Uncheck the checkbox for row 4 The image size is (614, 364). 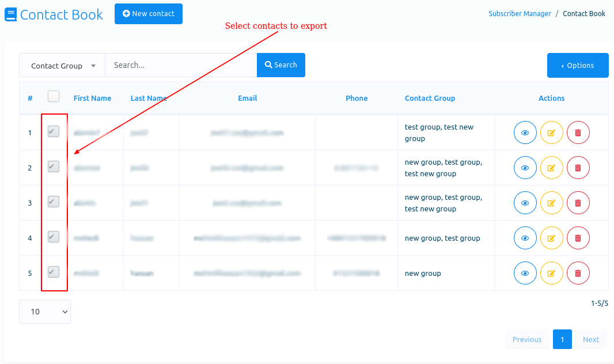coord(54,237)
